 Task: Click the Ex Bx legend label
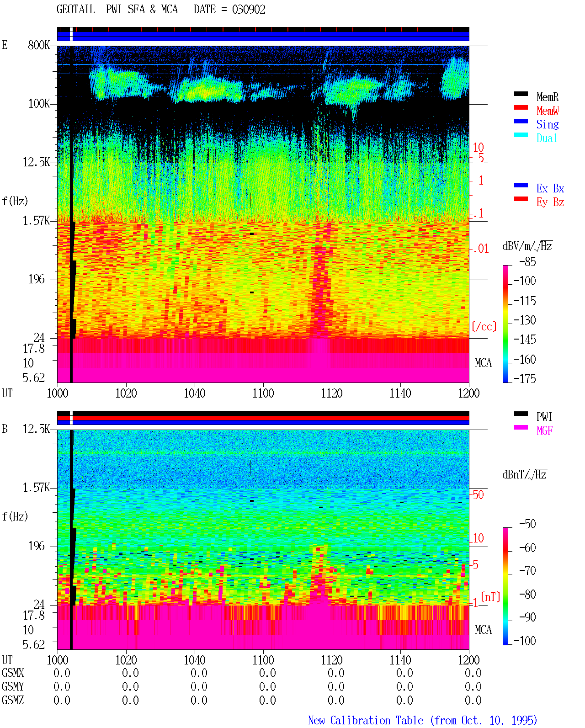[550, 188]
